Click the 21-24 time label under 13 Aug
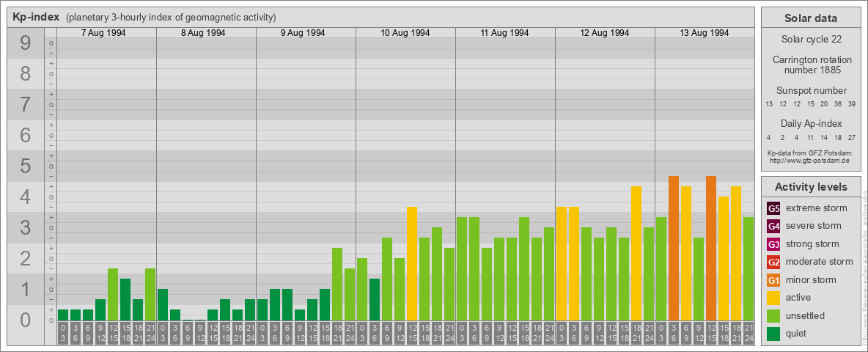This screenshot has width=868, height=352. [x=748, y=334]
